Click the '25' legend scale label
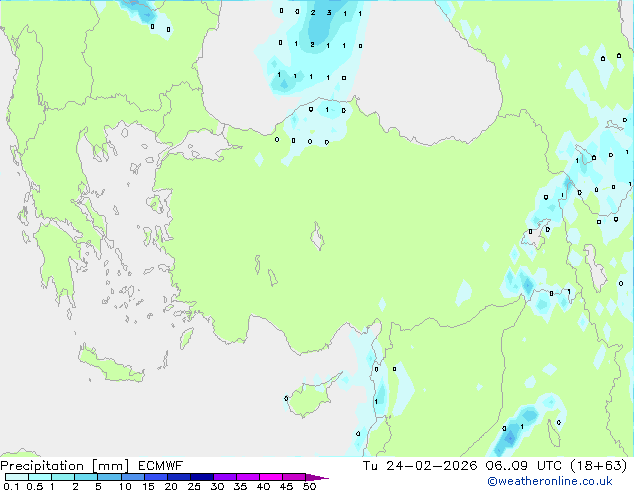This screenshot has height=490, width=634. pos(194,486)
